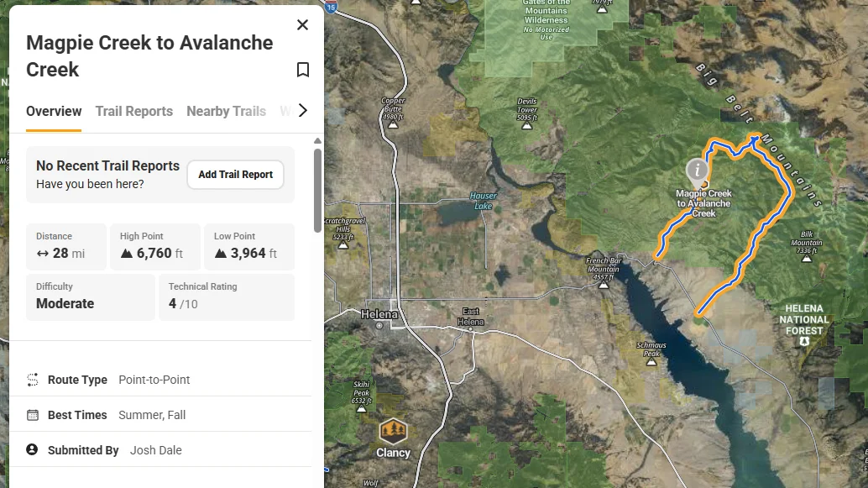Click the Point-to-Point route type value

pos(154,380)
